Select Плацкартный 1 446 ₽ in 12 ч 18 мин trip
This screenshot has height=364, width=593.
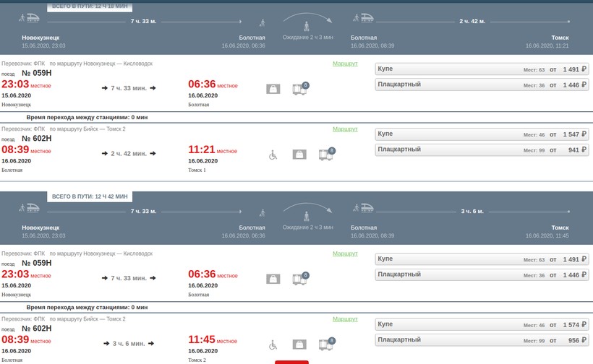pyautogui.click(x=482, y=84)
